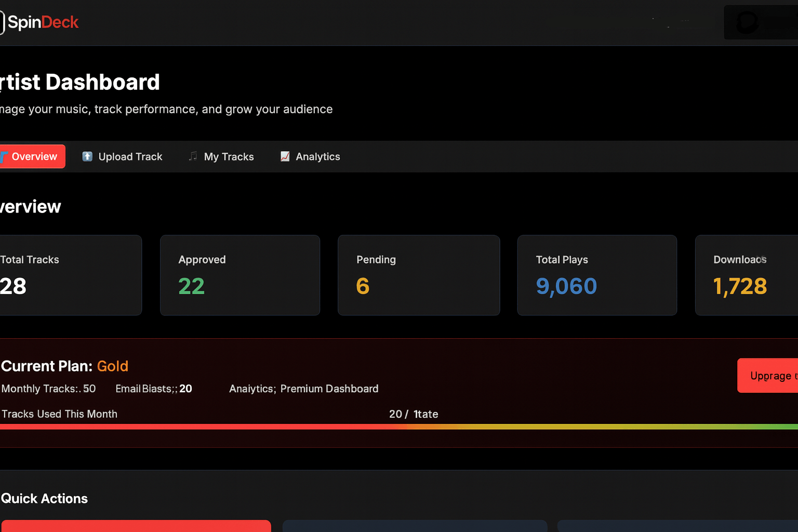Click the Gold plan label

[113, 366]
